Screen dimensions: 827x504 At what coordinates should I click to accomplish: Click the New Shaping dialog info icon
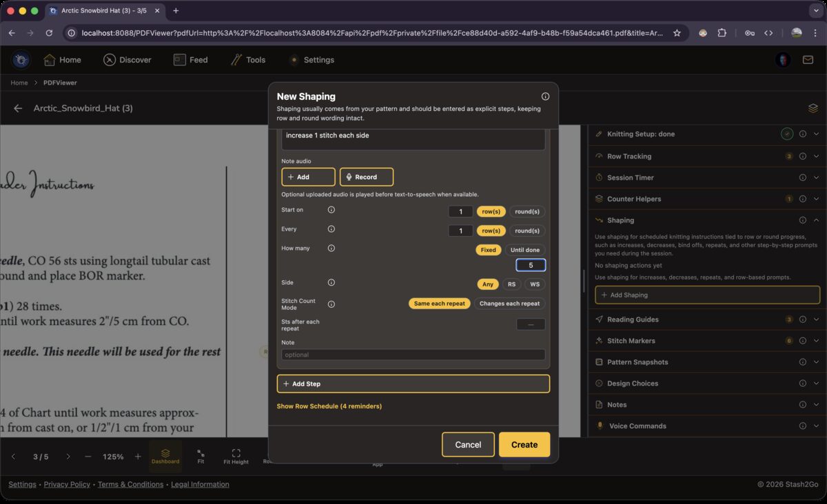point(545,96)
